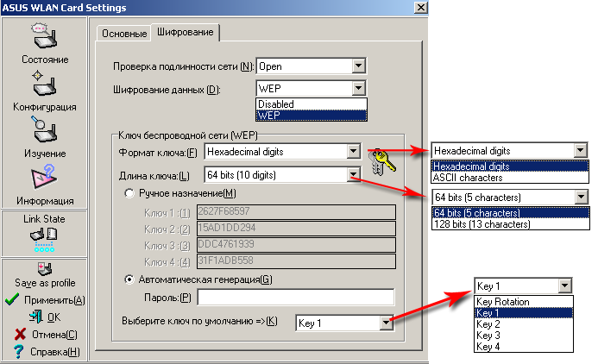Open Шифрование данных WEP dropdown arrow
This screenshot has width=598, height=364.
coord(358,89)
